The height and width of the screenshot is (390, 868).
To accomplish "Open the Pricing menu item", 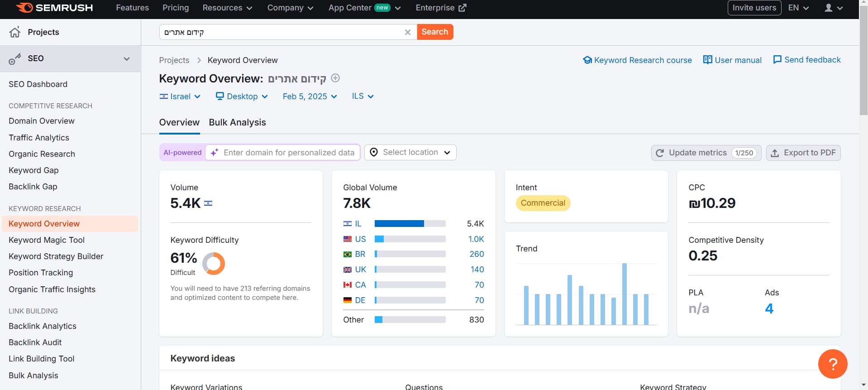I will coord(176,8).
